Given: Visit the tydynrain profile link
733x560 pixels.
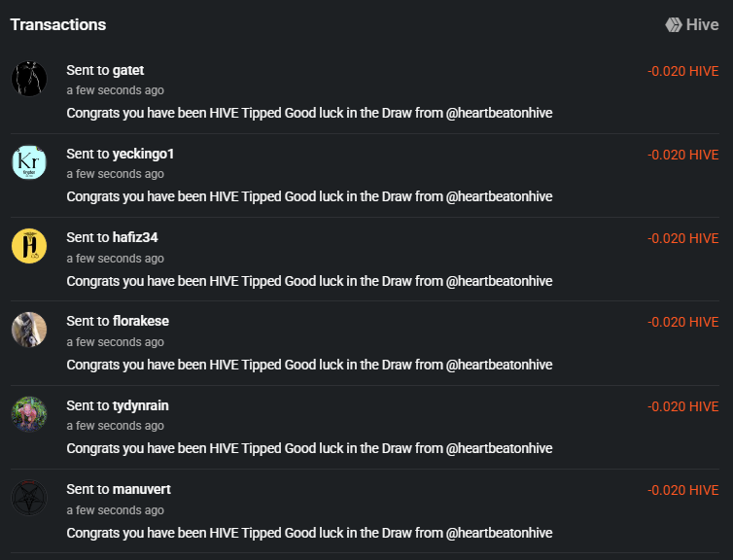Looking at the screenshot, I should tap(141, 405).
